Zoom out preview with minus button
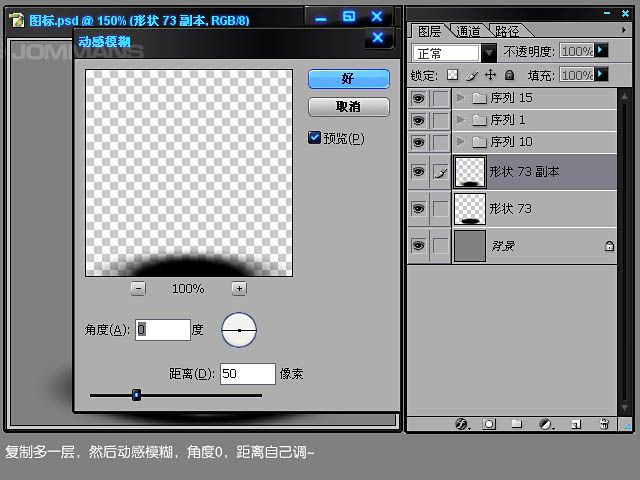Screen dimensions: 640x480 (x=138, y=289)
